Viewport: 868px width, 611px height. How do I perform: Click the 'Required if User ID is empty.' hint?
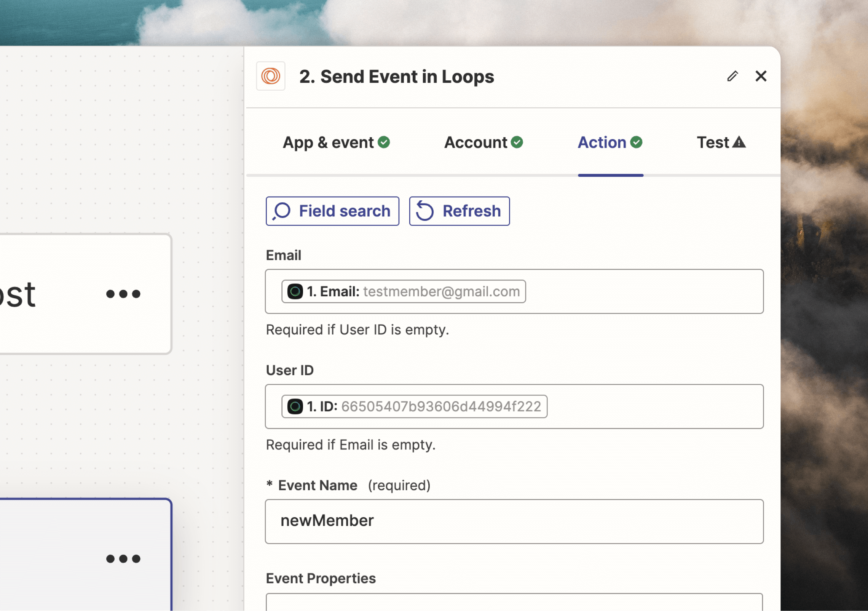coord(357,330)
